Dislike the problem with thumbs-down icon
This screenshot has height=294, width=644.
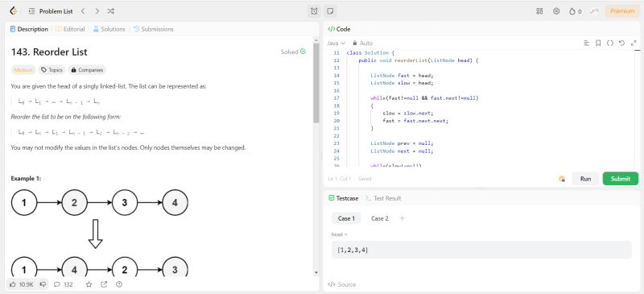tap(43, 284)
